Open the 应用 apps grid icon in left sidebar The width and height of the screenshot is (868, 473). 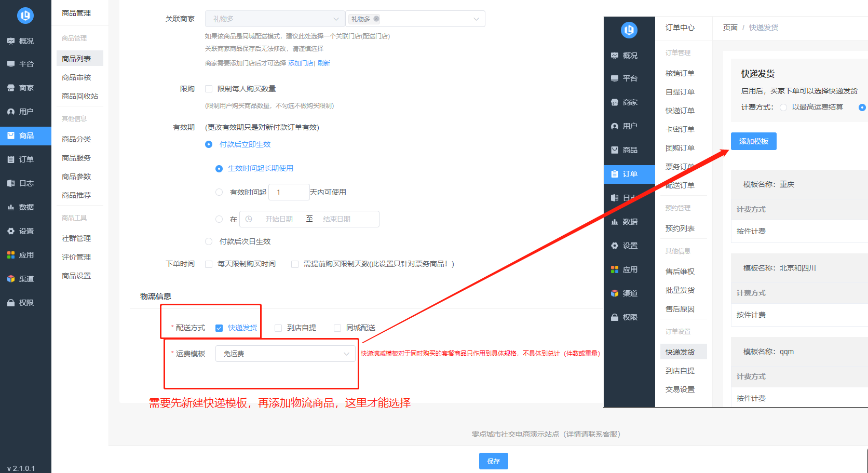pos(11,255)
